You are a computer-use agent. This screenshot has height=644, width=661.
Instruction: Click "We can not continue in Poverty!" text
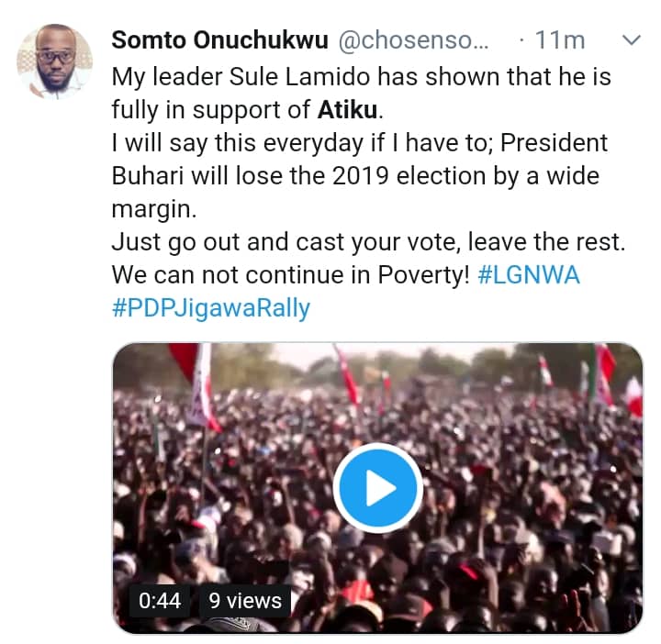(x=290, y=274)
